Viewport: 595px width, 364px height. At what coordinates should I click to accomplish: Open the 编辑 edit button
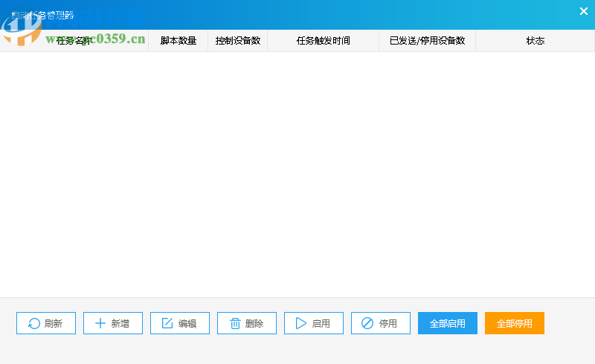coord(180,323)
